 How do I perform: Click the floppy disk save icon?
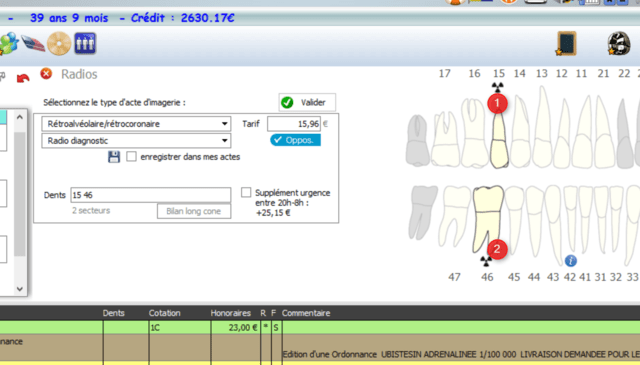[x=114, y=157]
